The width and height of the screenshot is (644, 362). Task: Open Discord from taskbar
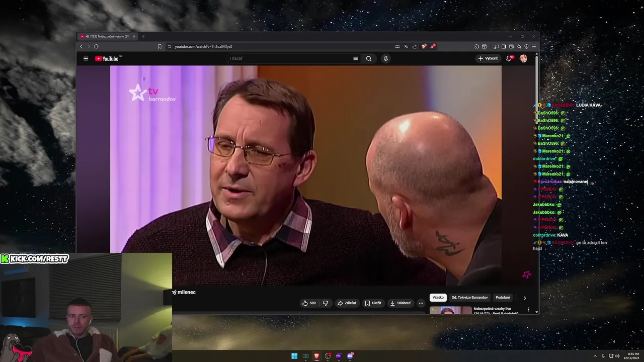click(x=350, y=356)
